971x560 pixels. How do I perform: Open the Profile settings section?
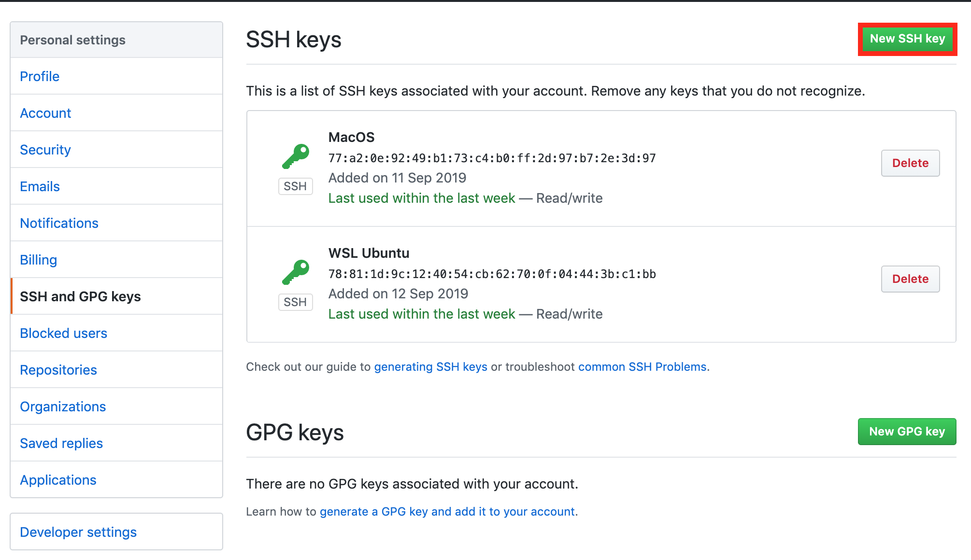tap(40, 76)
